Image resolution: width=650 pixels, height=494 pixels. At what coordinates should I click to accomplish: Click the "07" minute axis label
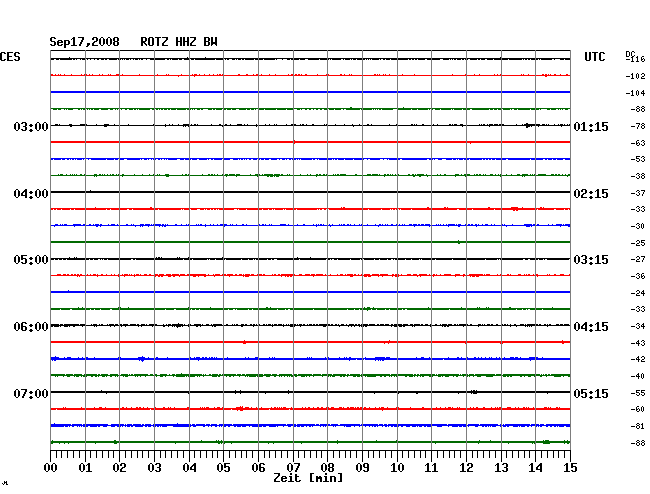(x=293, y=468)
